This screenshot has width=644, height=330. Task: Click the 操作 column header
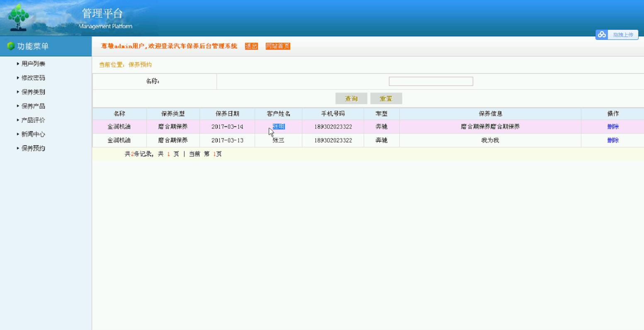613,114
